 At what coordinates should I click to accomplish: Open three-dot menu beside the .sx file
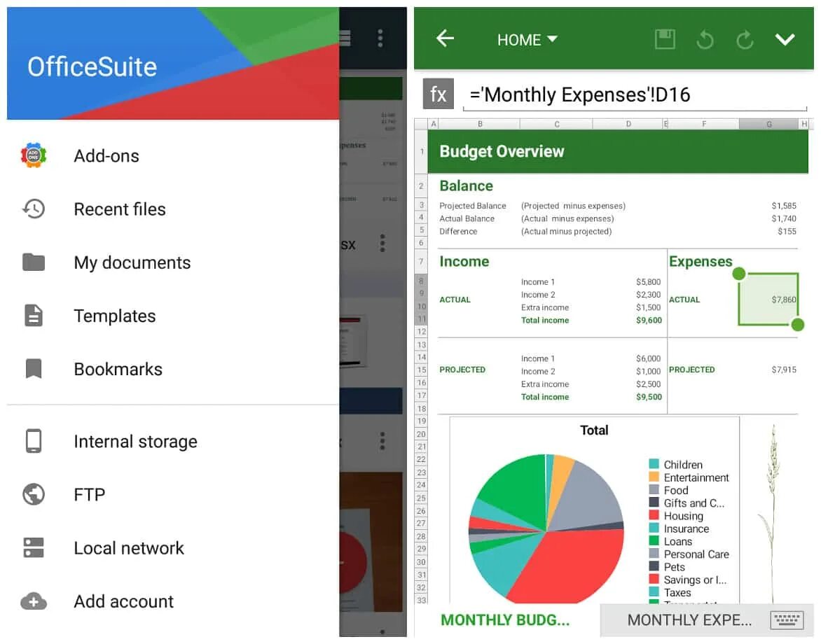tap(382, 244)
